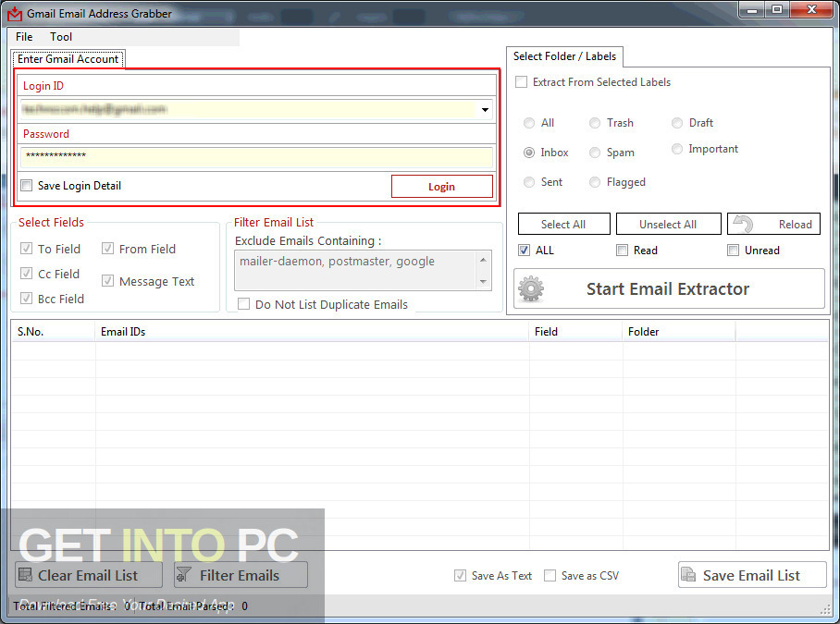Select the Spam radio button
The height and width of the screenshot is (624, 840).
(x=595, y=153)
